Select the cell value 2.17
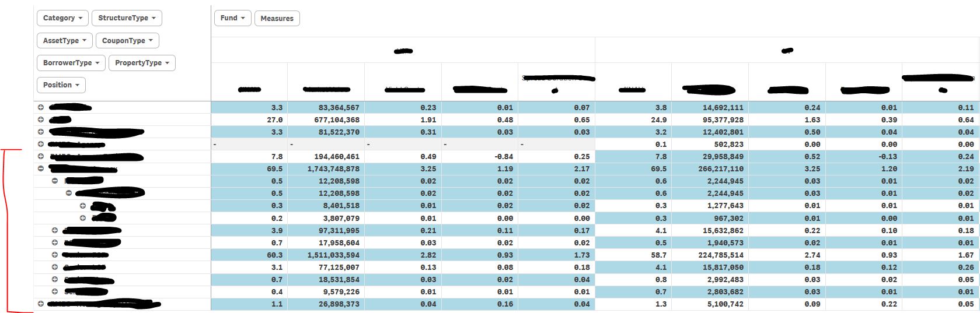980x313 pixels. (556, 169)
